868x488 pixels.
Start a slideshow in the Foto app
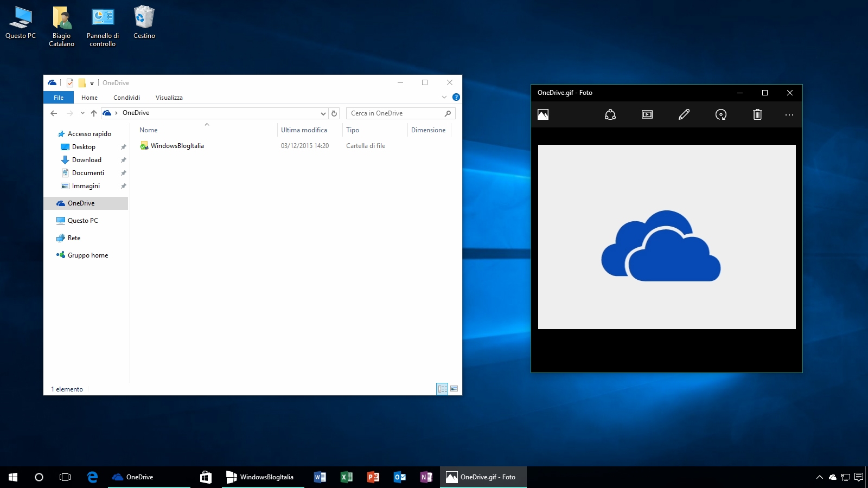pos(647,114)
